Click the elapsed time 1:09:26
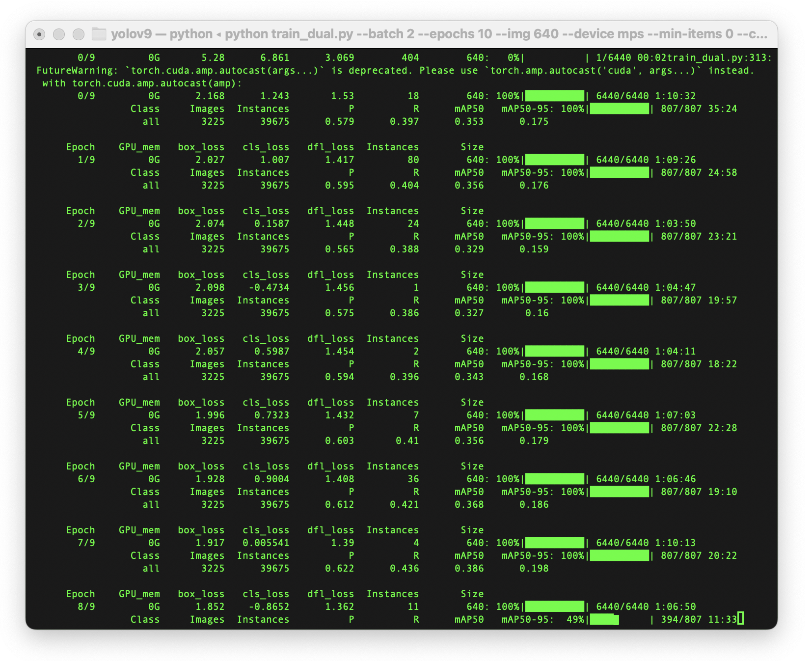Viewport: 812px width, 661px height. pyautogui.click(x=676, y=160)
